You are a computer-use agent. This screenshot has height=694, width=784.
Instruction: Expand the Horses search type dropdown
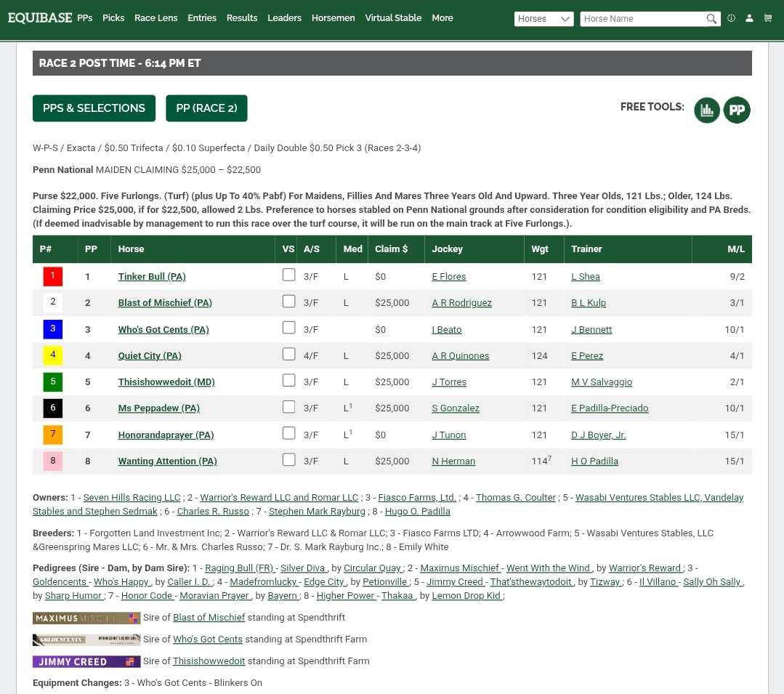coord(543,19)
